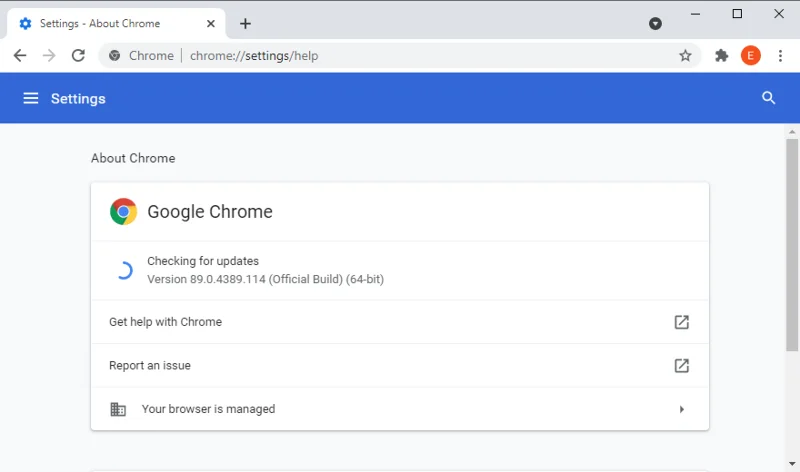
Task: Bookmark this page with the star icon
Action: click(x=685, y=56)
